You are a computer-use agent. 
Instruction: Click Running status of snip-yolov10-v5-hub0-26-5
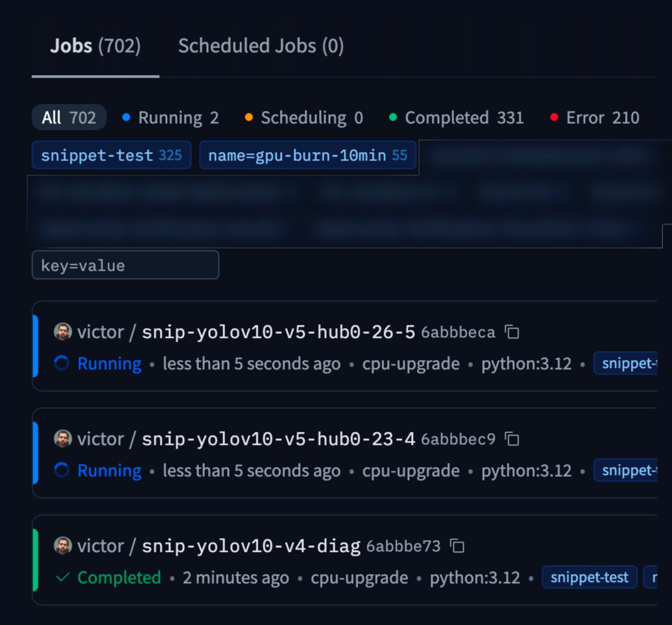point(110,364)
